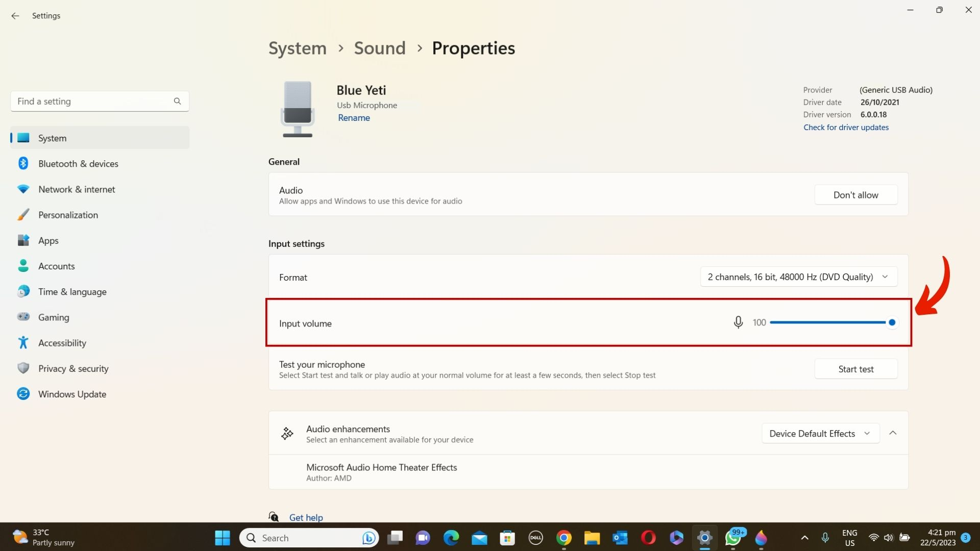Open network and volume quick settings
This screenshot has width=980, height=551.
[x=889, y=538]
